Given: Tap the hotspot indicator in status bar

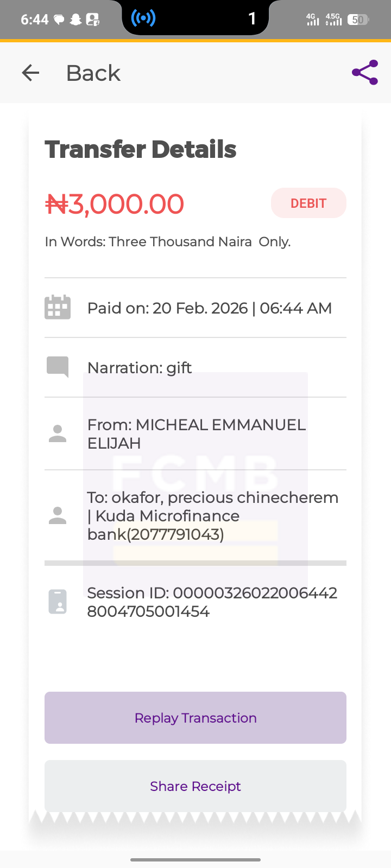Looking at the screenshot, I should point(143,18).
